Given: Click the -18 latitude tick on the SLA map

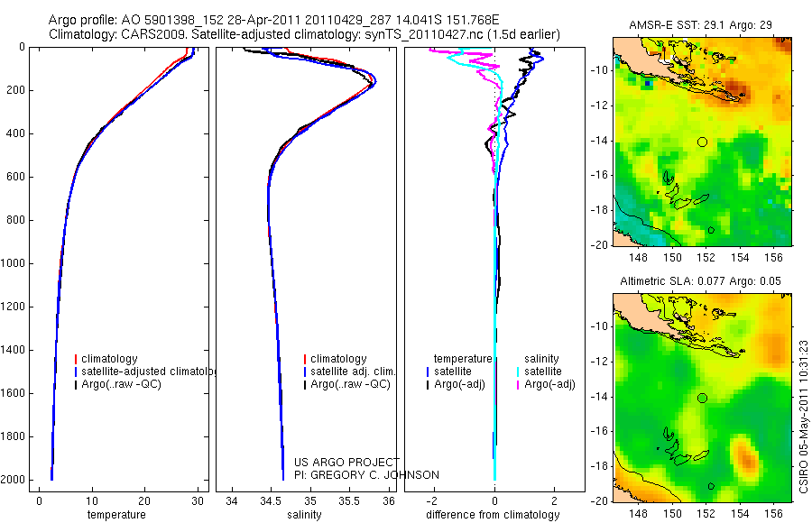Looking at the screenshot, I should [599, 466].
